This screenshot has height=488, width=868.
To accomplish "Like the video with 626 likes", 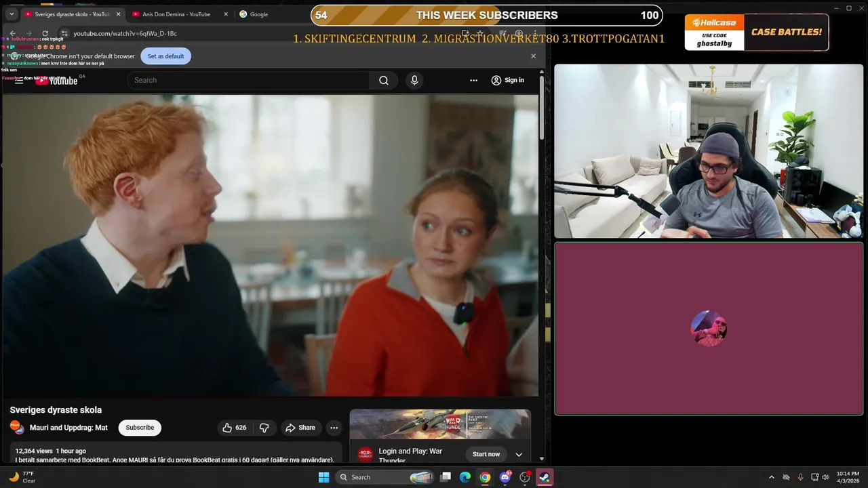I will [x=235, y=428].
